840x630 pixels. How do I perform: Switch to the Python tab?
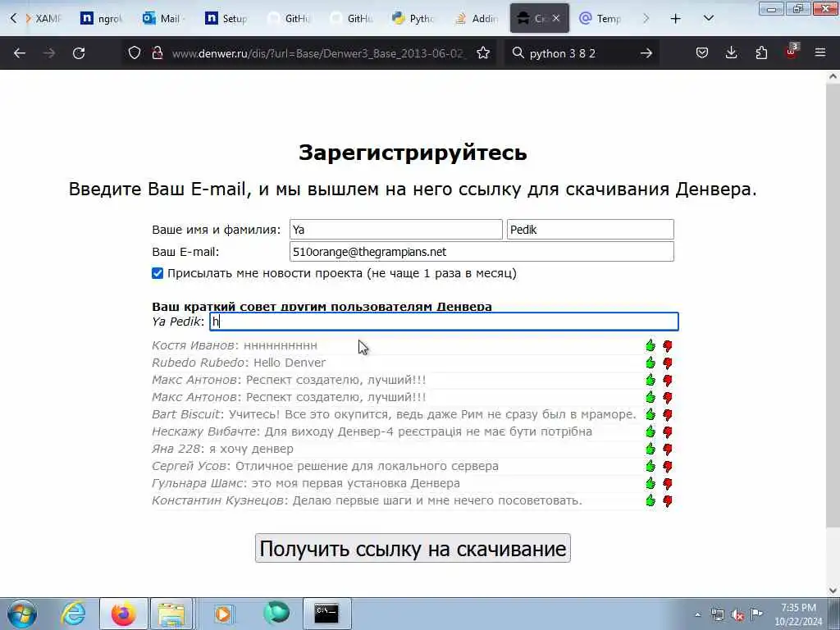[413, 18]
